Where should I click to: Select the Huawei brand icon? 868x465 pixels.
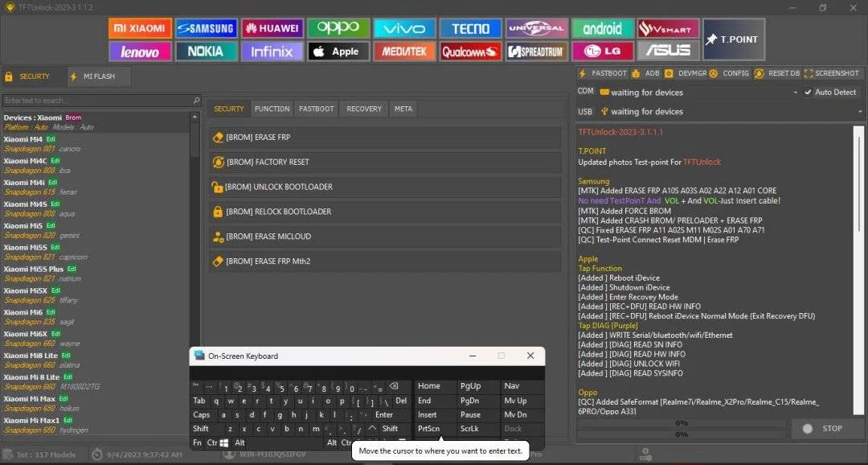tap(272, 28)
